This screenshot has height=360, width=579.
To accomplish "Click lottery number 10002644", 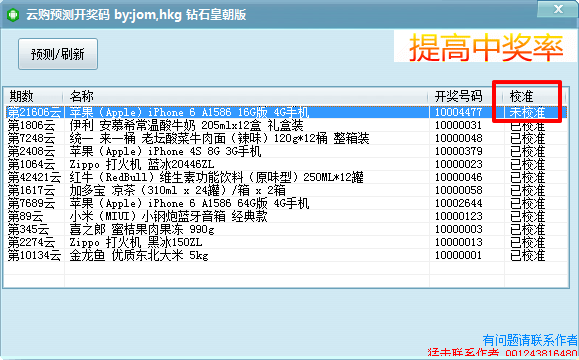I will (x=459, y=203).
